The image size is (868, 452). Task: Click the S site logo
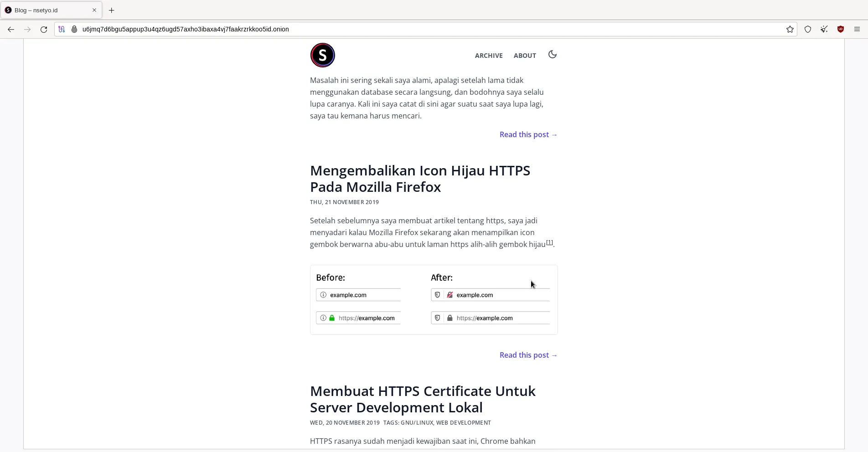[x=322, y=55]
